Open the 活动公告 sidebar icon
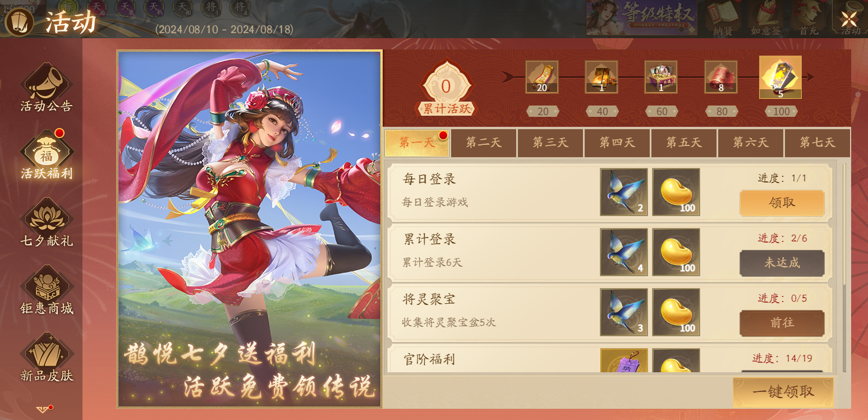 coord(47,88)
